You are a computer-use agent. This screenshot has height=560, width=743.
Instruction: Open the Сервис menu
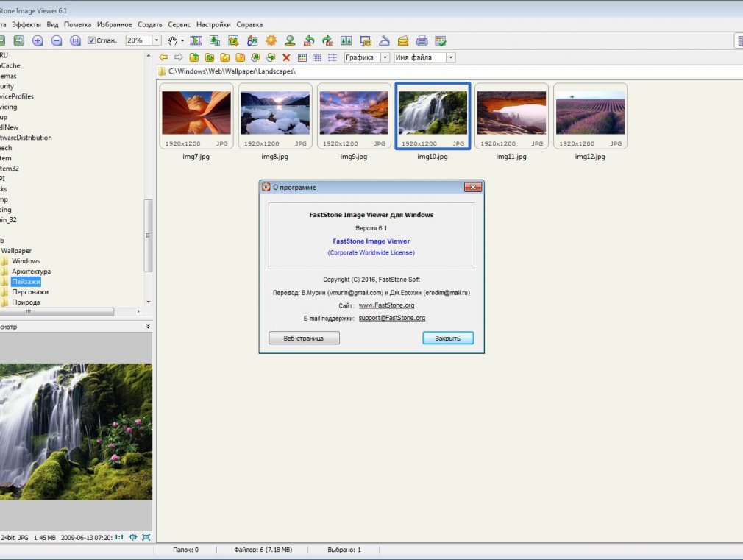click(179, 25)
